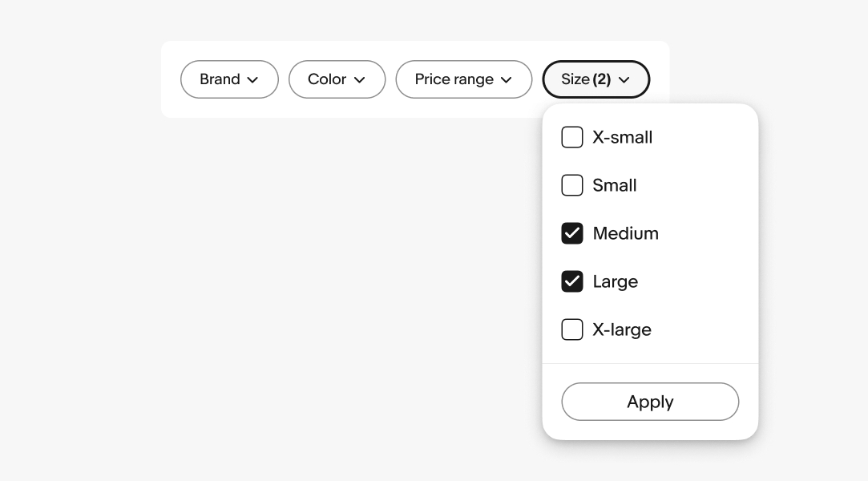Choose the Small option text

click(615, 185)
